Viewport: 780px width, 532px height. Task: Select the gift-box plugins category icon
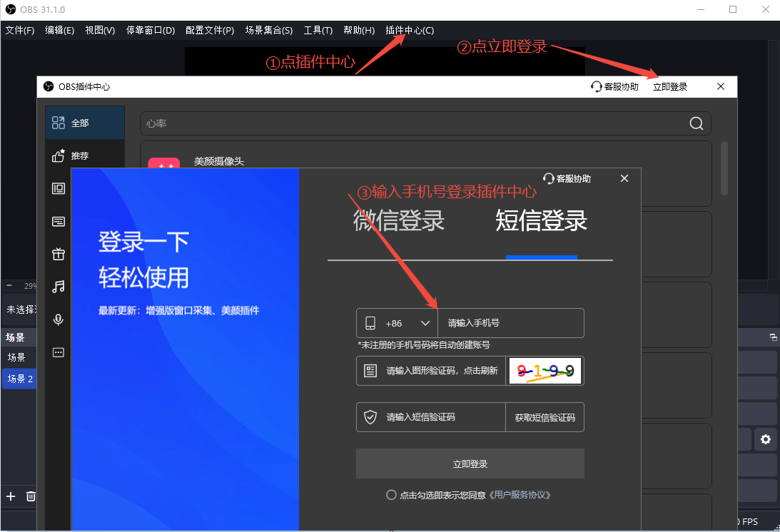click(58, 254)
